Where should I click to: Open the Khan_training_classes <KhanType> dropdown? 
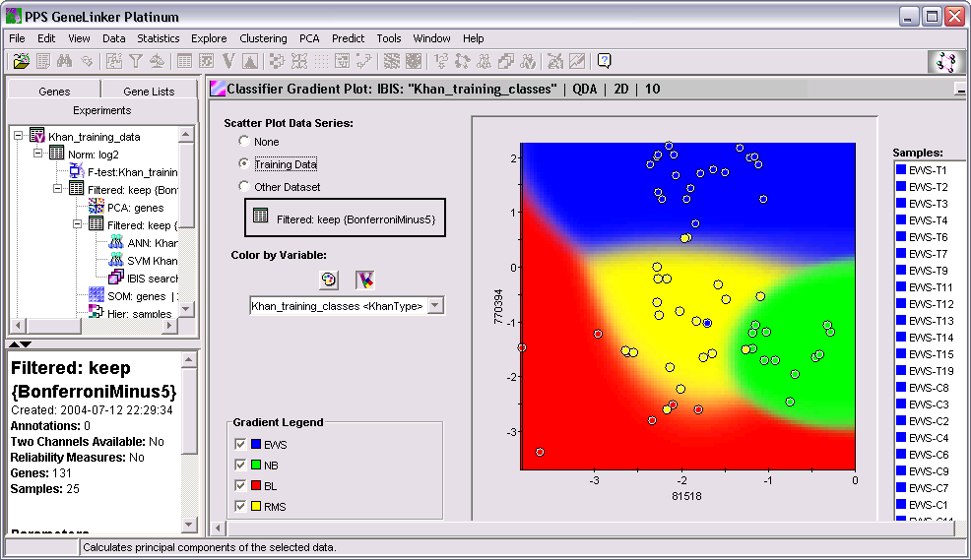[x=436, y=306]
